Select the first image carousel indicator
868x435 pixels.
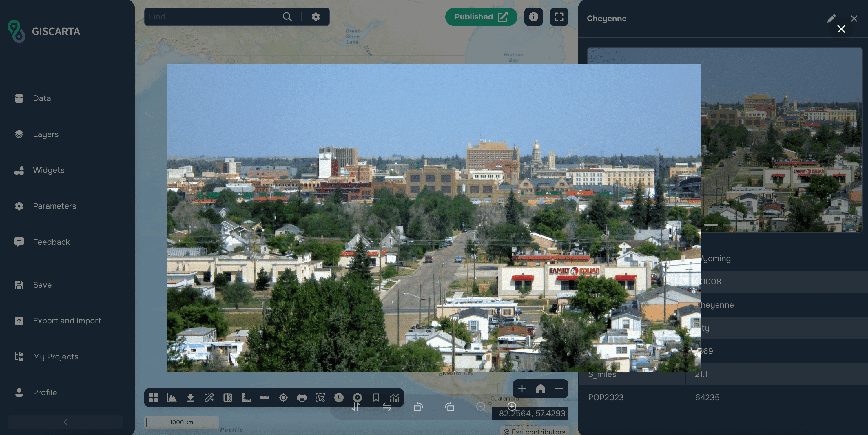[711, 224]
